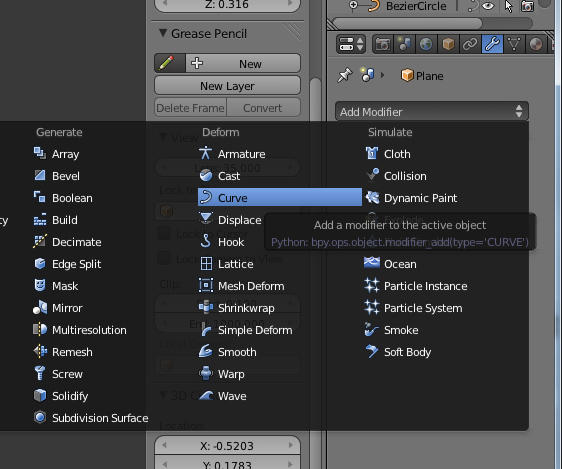Select the Ocean modifier icon
This screenshot has height=469, width=562.
(372, 263)
